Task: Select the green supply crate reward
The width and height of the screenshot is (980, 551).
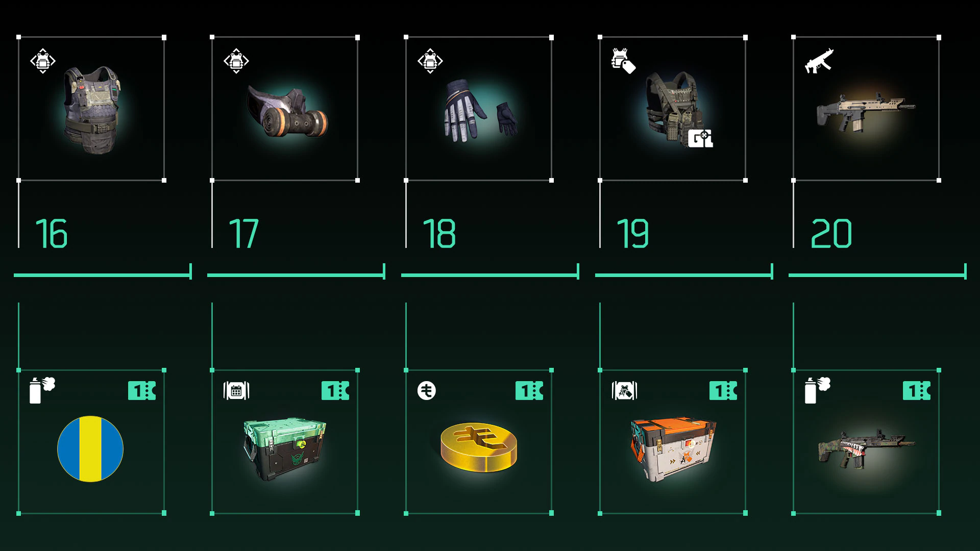Action: click(x=285, y=449)
